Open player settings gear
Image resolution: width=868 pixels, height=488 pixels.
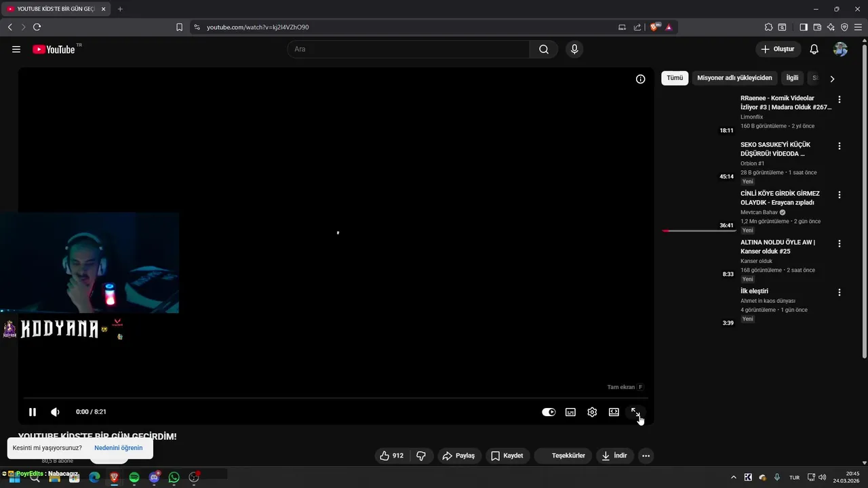[592, 412]
